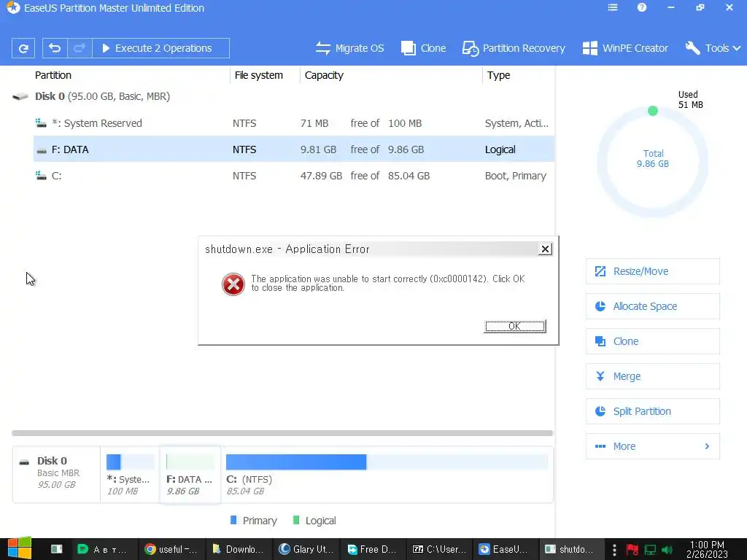Click 'Boot, Primary' type cell
The image size is (747, 560).
tap(516, 176)
